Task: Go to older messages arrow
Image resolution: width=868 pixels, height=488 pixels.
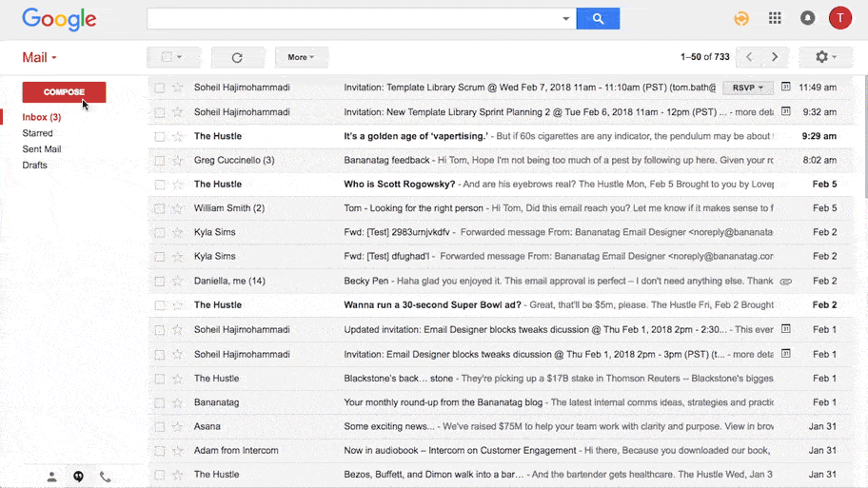Action: click(x=775, y=57)
